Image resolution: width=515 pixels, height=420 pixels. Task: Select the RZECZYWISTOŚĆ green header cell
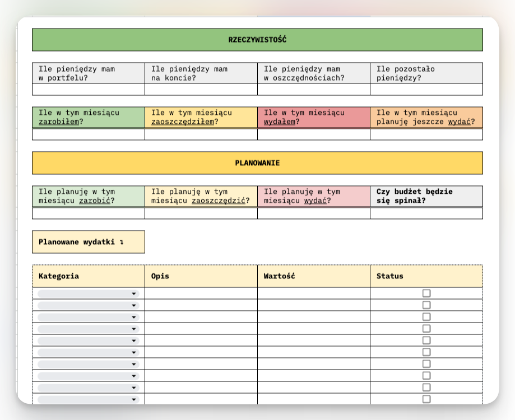(258, 40)
